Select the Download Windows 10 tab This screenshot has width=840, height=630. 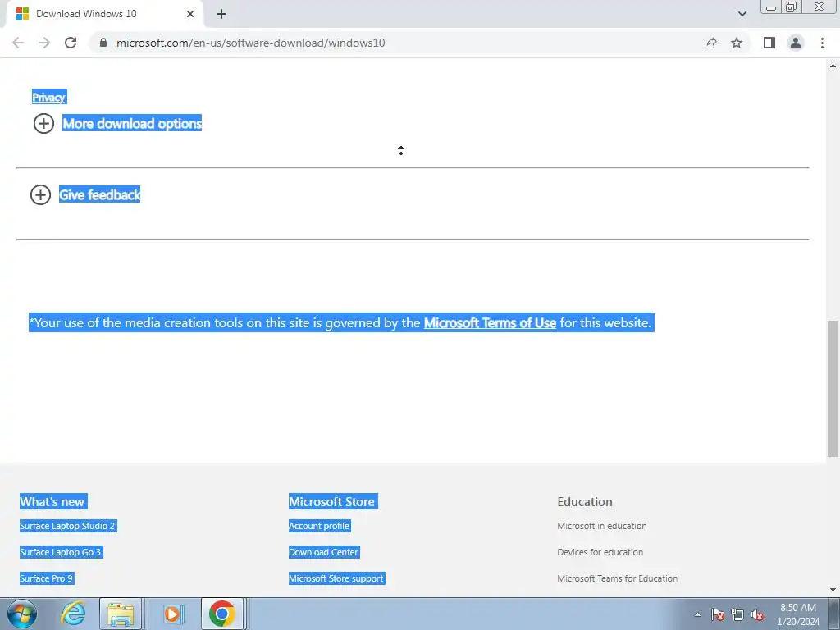pyautogui.click(x=104, y=14)
